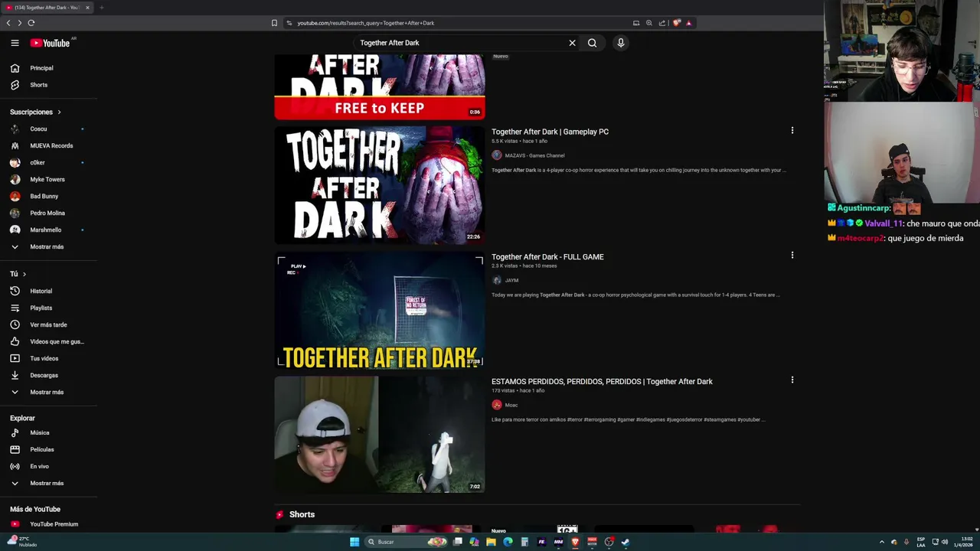Clear the search box with the X
Image resolution: width=980 pixels, height=551 pixels.
[x=572, y=43]
